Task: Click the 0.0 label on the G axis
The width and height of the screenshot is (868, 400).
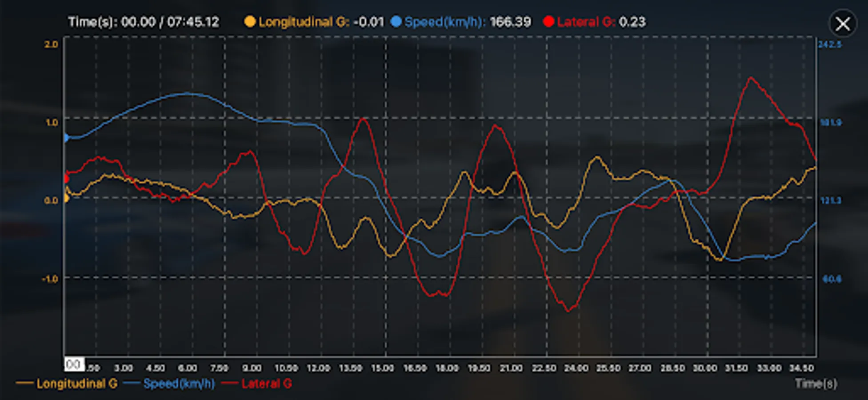Action: pyautogui.click(x=51, y=200)
